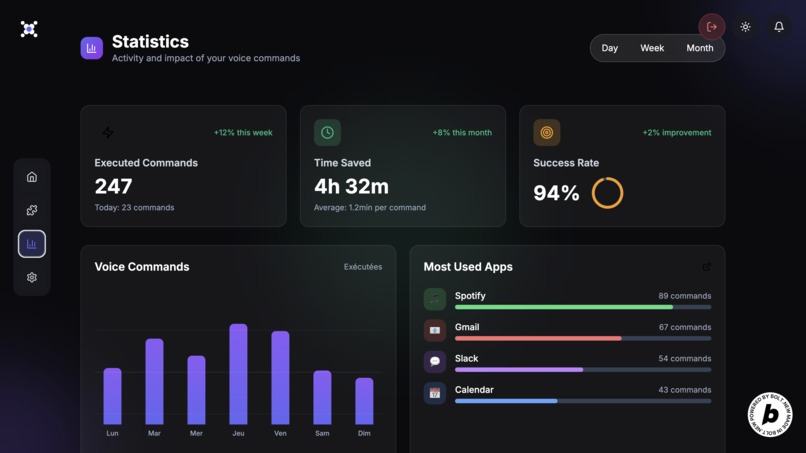Click the green clock Time Saved icon
Viewport: 806px width, 453px height.
click(x=327, y=133)
